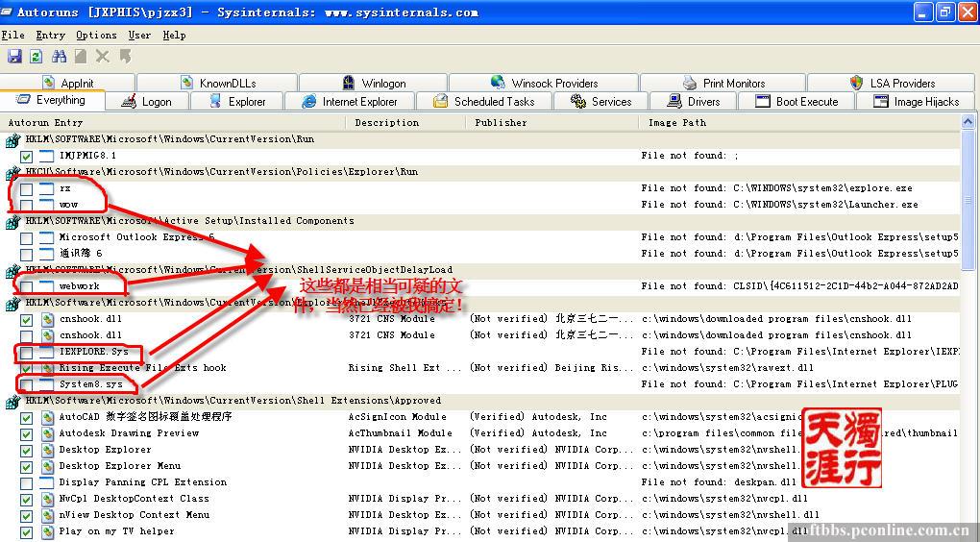Click the file icon next to cnshook.dll

pyautogui.click(x=46, y=319)
